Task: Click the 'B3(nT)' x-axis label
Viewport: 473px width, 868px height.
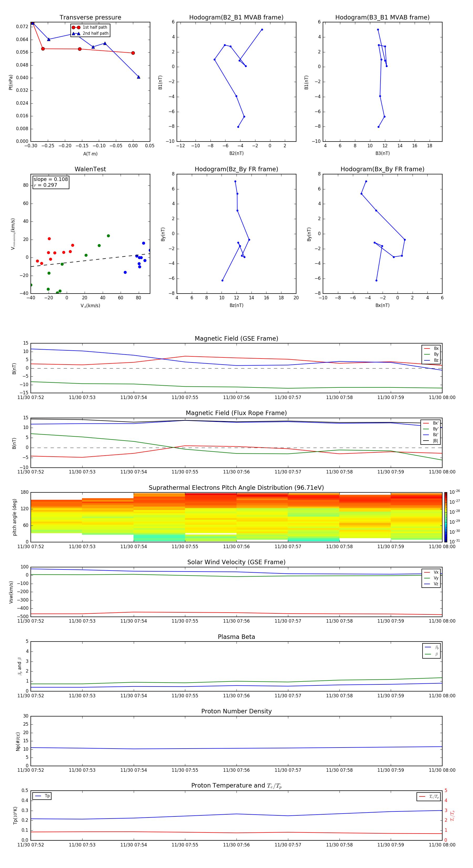Action: pyautogui.click(x=382, y=153)
